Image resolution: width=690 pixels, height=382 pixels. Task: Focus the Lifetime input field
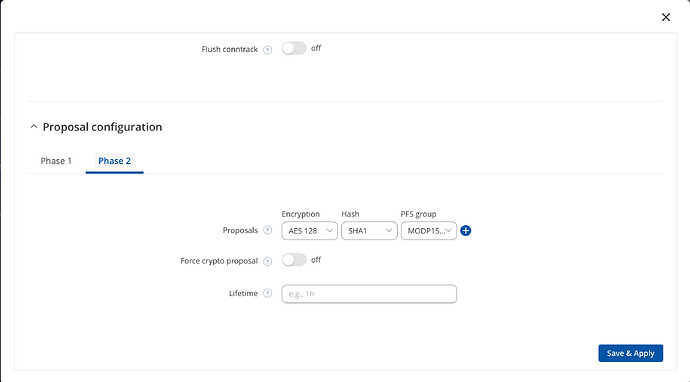[x=369, y=294]
